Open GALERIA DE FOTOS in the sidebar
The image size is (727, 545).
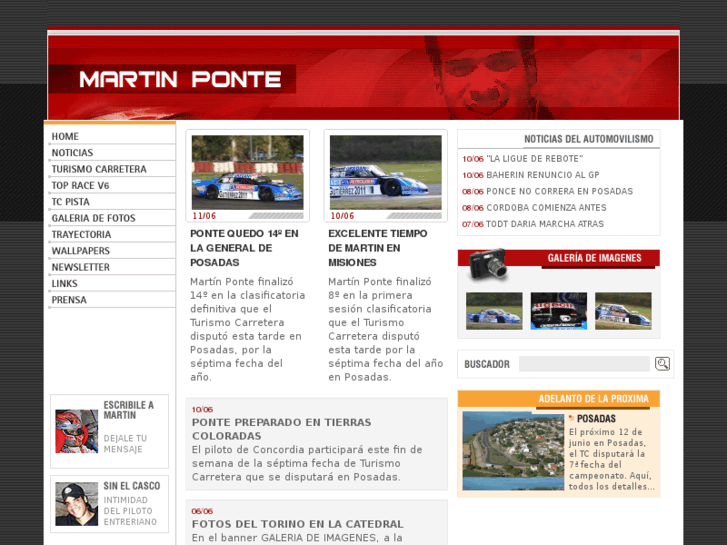(x=94, y=218)
